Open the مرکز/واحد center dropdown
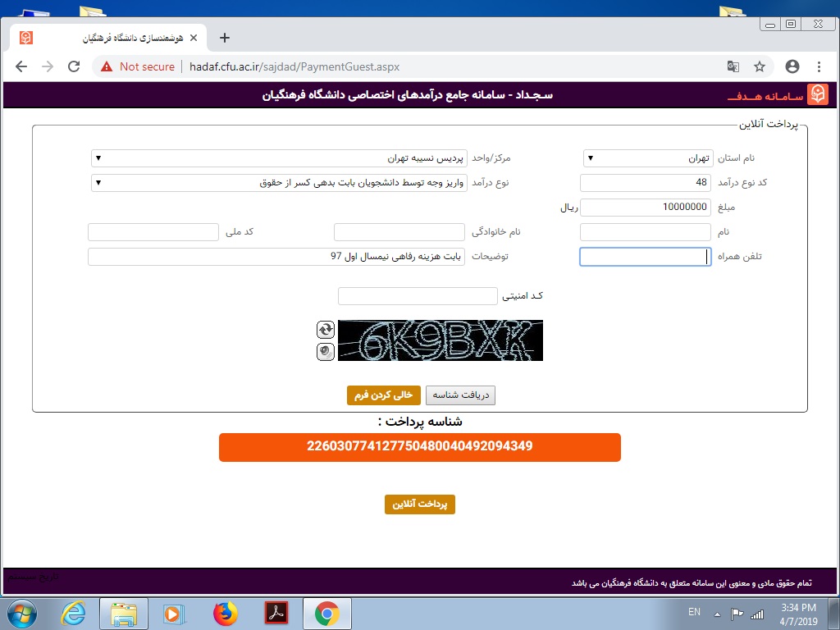Viewport: 840px width, 630px height. pyautogui.click(x=279, y=157)
